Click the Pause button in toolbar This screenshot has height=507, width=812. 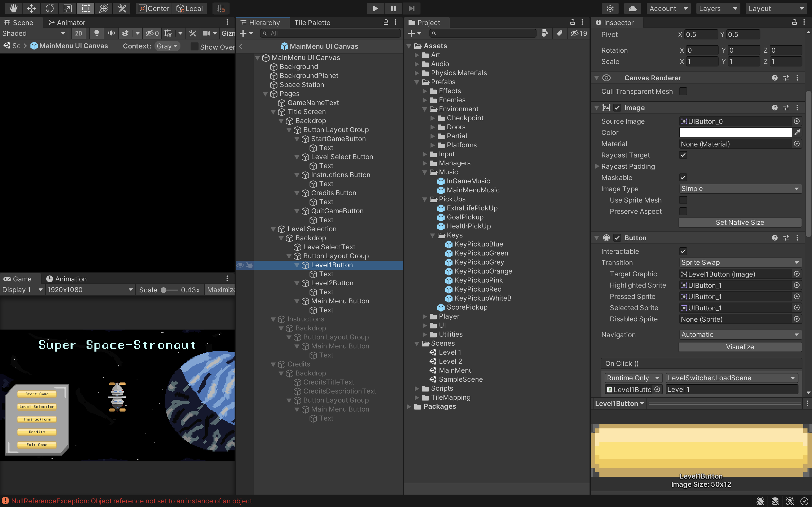(x=393, y=8)
